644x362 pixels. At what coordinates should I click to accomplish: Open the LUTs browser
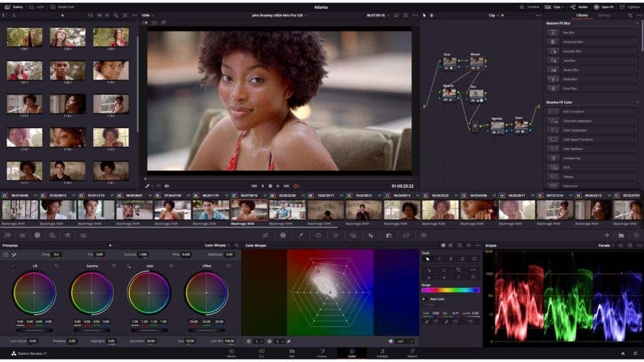coord(37,6)
